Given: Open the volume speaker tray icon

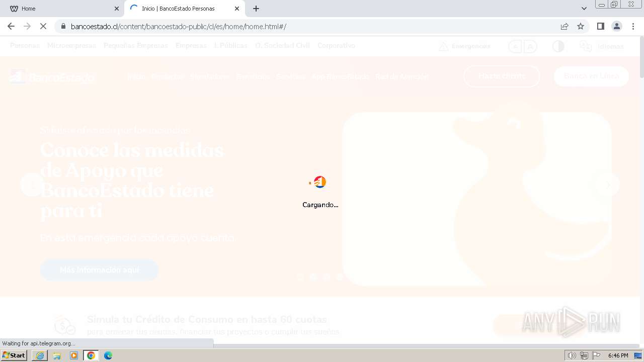Looking at the screenshot, I should [572, 355].
